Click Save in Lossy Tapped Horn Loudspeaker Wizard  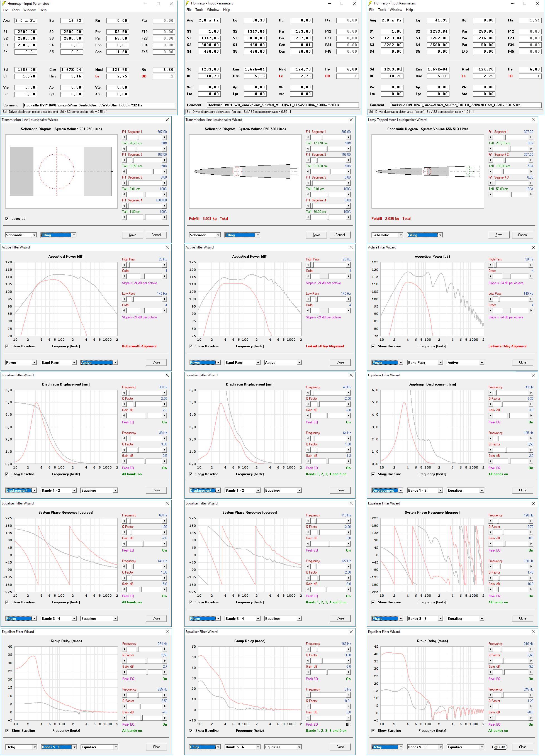[x=499, y=235]
